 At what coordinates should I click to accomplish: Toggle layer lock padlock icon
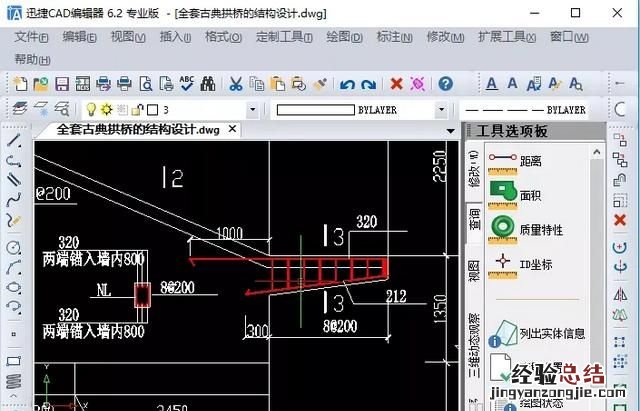[x=138, y=109]
